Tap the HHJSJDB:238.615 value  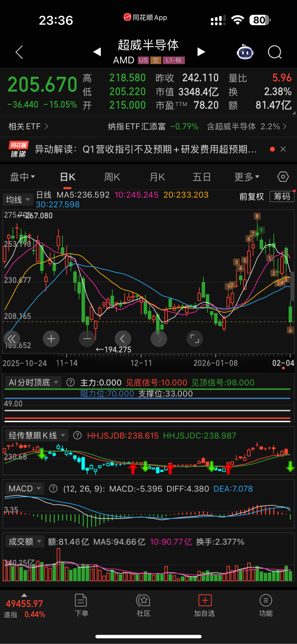pos(123,436)
